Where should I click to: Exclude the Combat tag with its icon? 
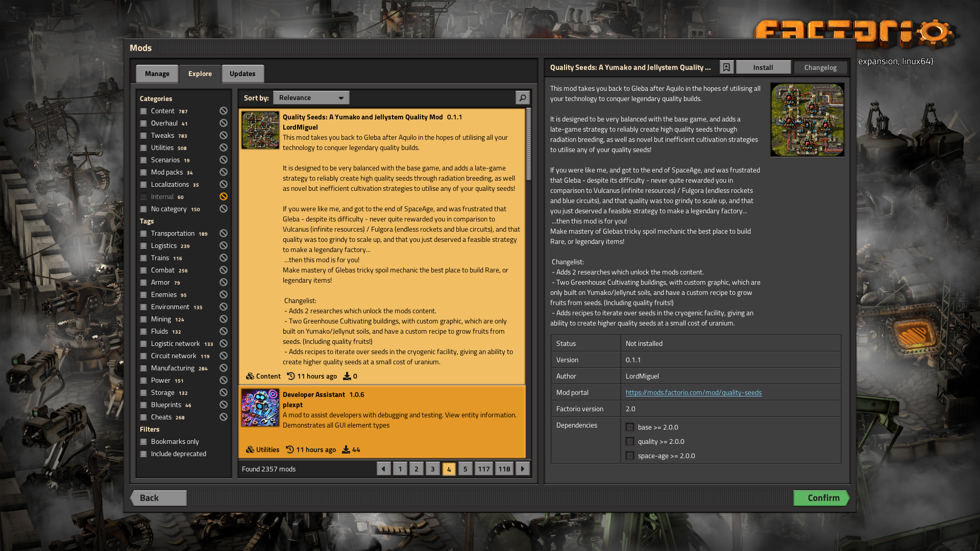click(224, 270)
